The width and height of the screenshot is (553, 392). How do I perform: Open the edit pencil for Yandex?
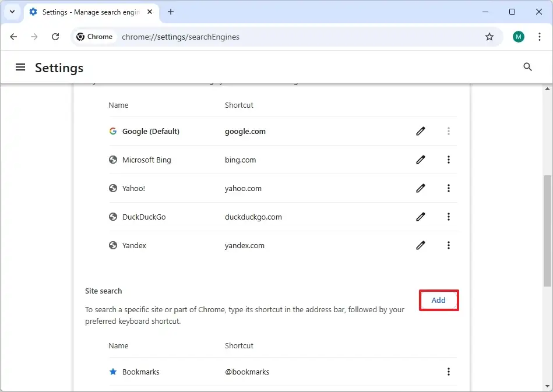tap(421, 245)
